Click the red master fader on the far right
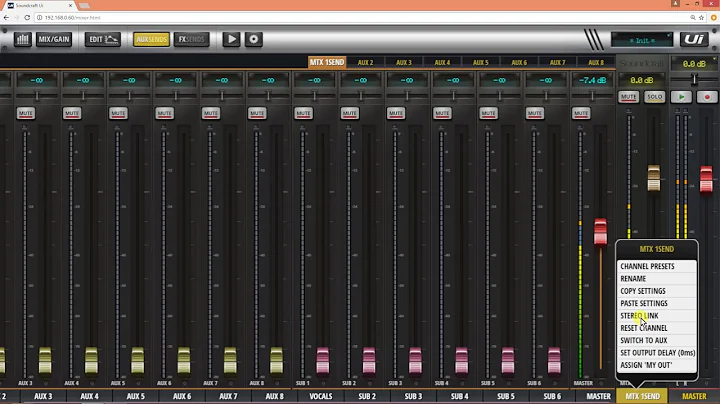Image resolution: width=720 pixels, height=404 pixels. click(x=706, y=179)
